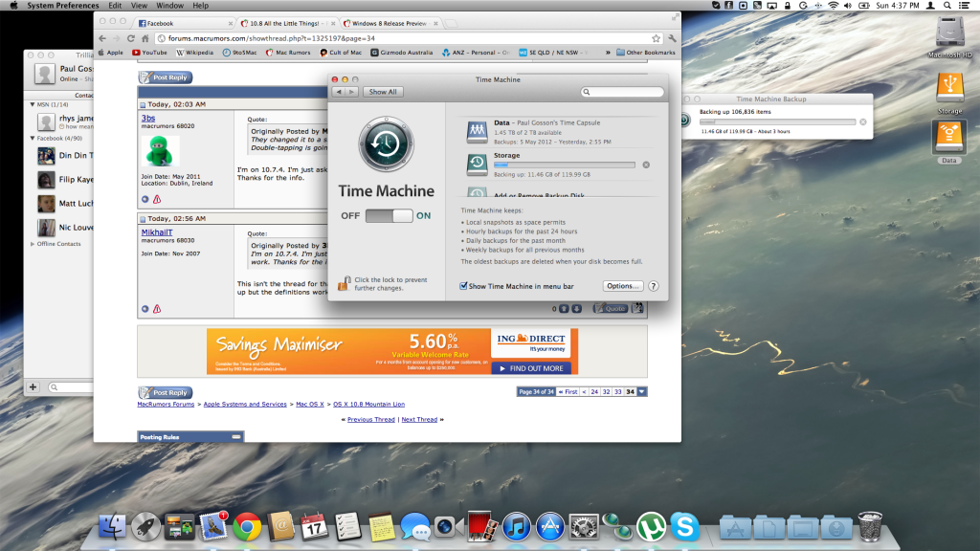Open Wi-Fi status menu
Viewport: 980px width, 551px height.
834,5
